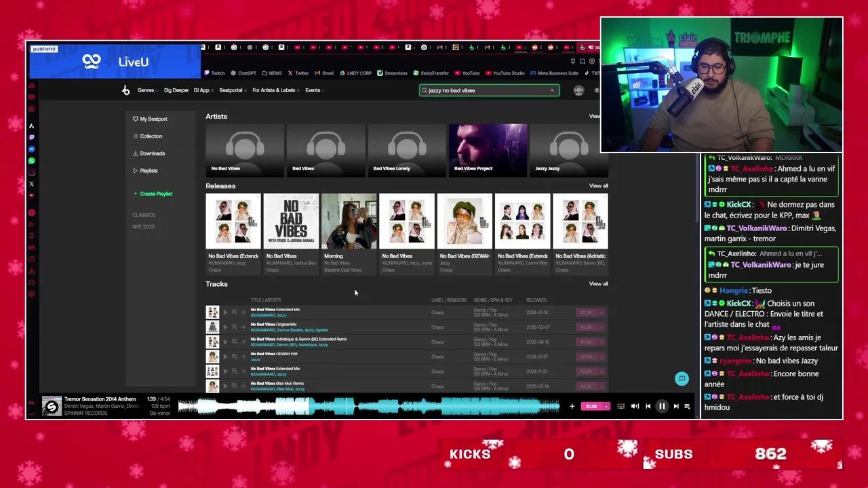Open the DJ App menu link

point(203,90)
